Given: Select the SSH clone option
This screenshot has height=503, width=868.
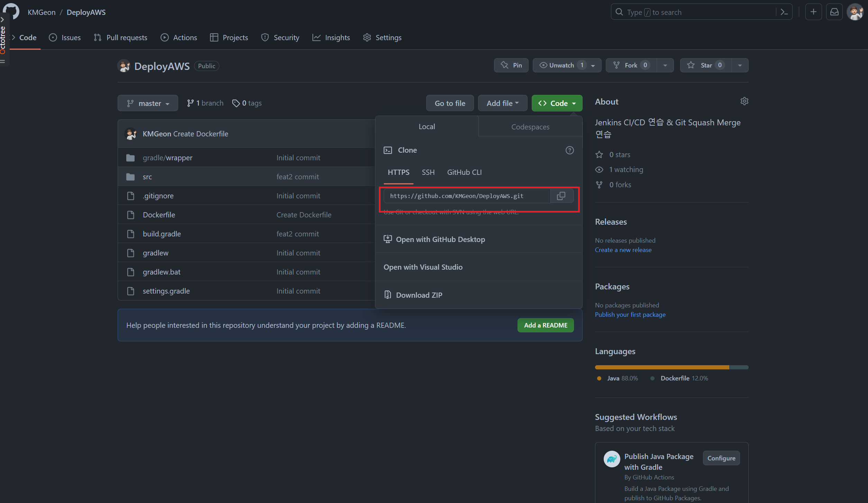Looking at the screenshot, I should click(428, 172).
